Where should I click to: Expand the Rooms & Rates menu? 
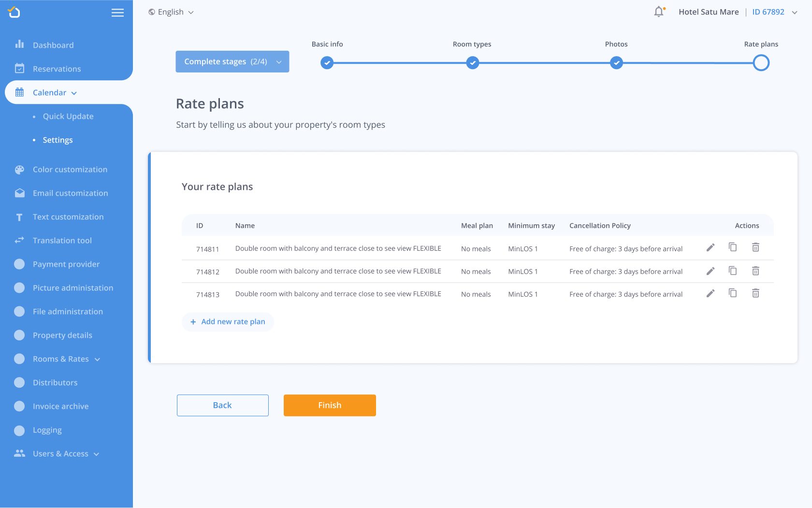(x=60, y=359)
